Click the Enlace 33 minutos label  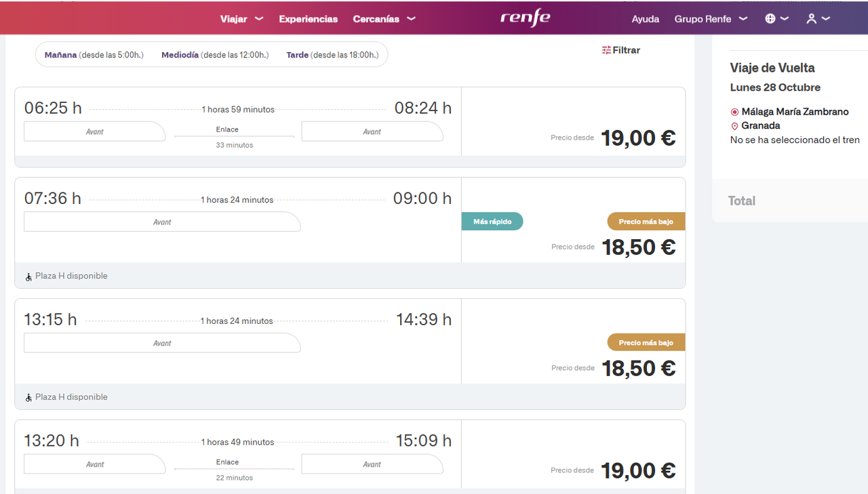[235, 137]
